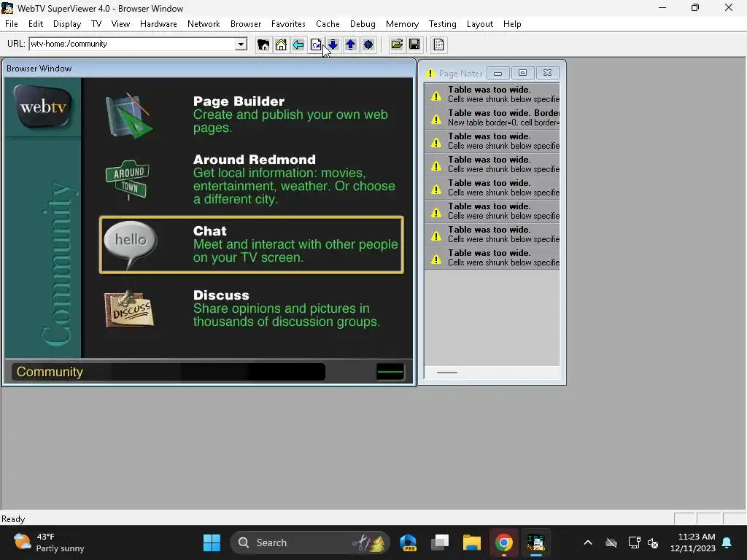Click the green status indicator light
Screen dimensions: 747x560
(390, 372)
